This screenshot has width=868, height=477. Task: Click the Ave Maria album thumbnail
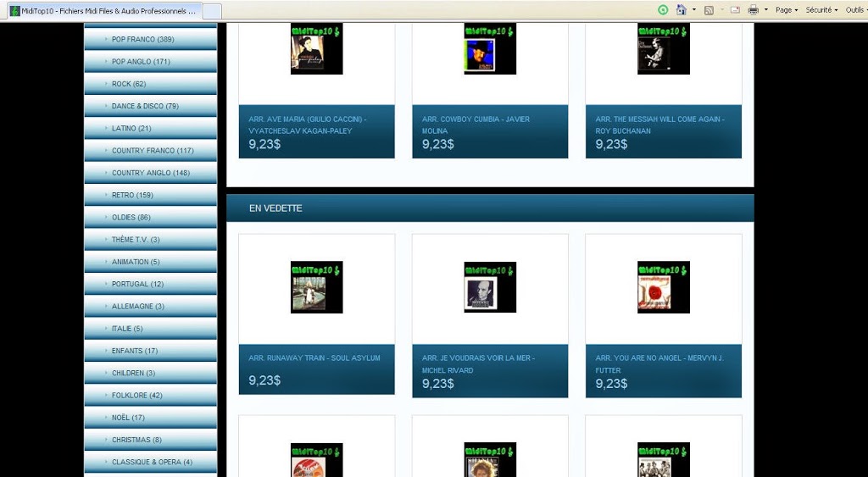pyautogui.click(x=317, y=48)
